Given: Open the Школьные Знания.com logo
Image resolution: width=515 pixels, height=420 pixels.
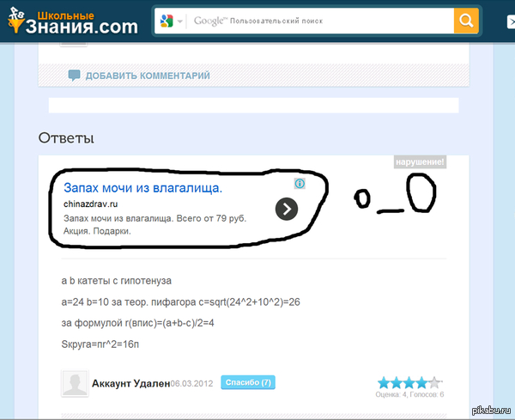Looking at the screenshot, I should [73, 21].
